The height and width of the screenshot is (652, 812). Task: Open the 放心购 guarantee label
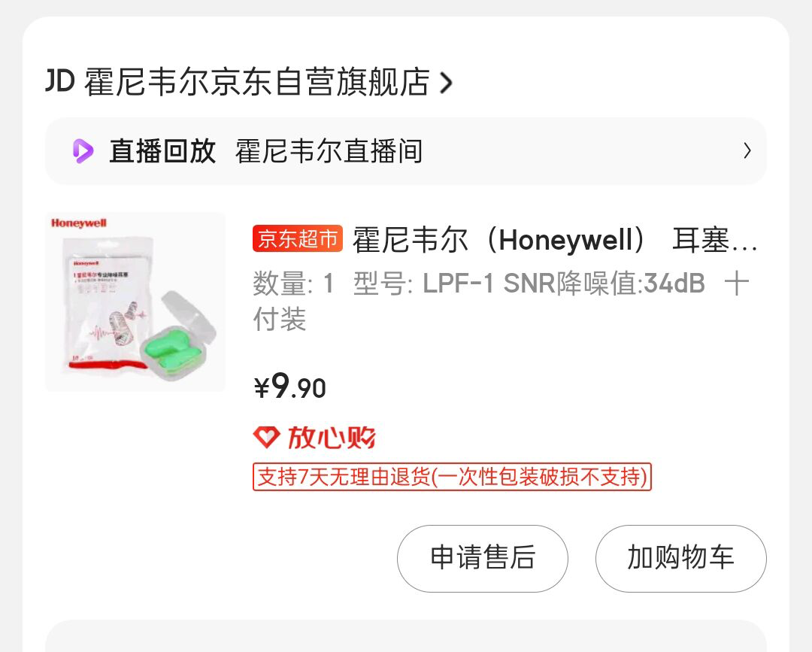[x=332, y=438]
